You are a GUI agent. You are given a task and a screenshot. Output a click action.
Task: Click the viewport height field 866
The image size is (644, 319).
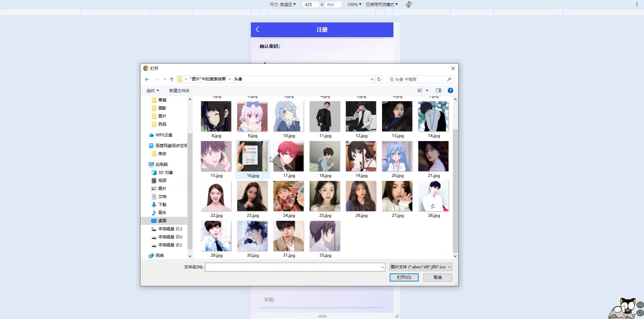333,4
